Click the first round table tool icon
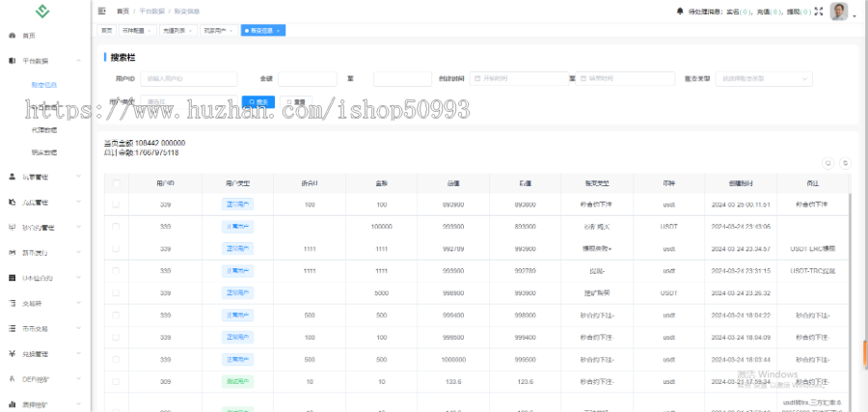This screenshot has width=868, height=412. pos(828,163)
